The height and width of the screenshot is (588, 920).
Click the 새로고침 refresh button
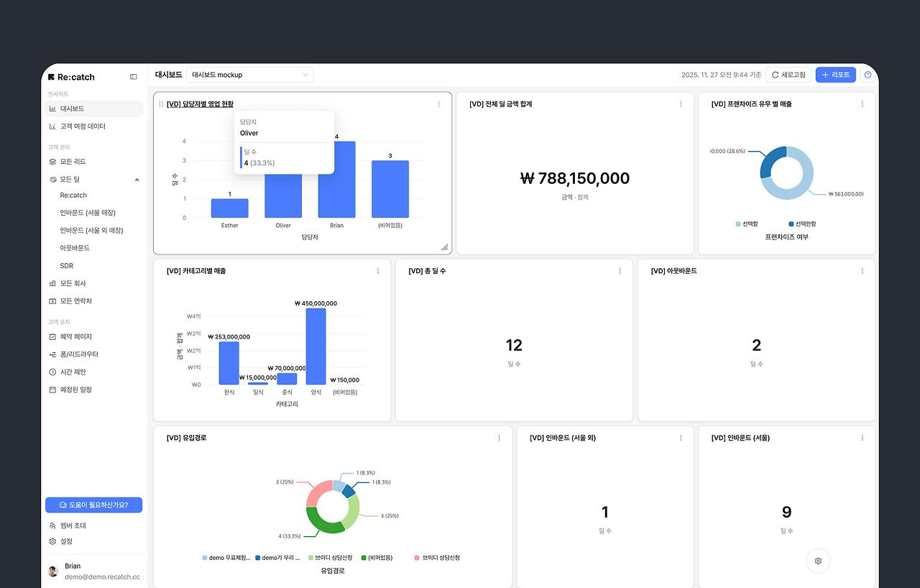pos(788,75)
